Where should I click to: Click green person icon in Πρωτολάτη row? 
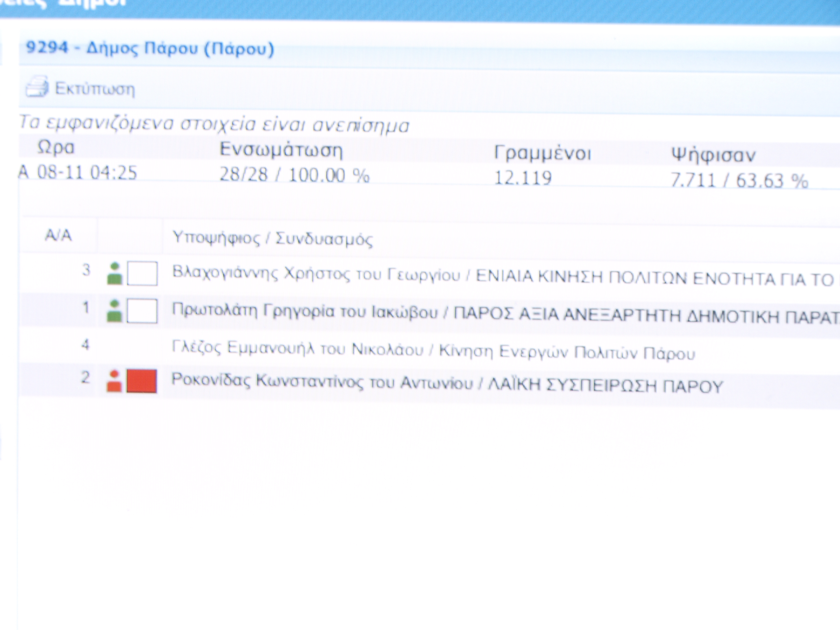(114, 311)
